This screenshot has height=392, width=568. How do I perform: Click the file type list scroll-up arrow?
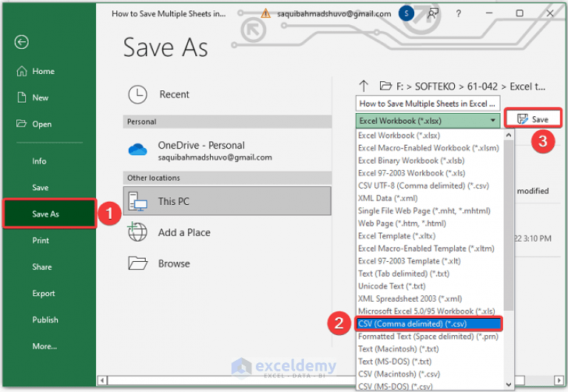tap(508, 135)
